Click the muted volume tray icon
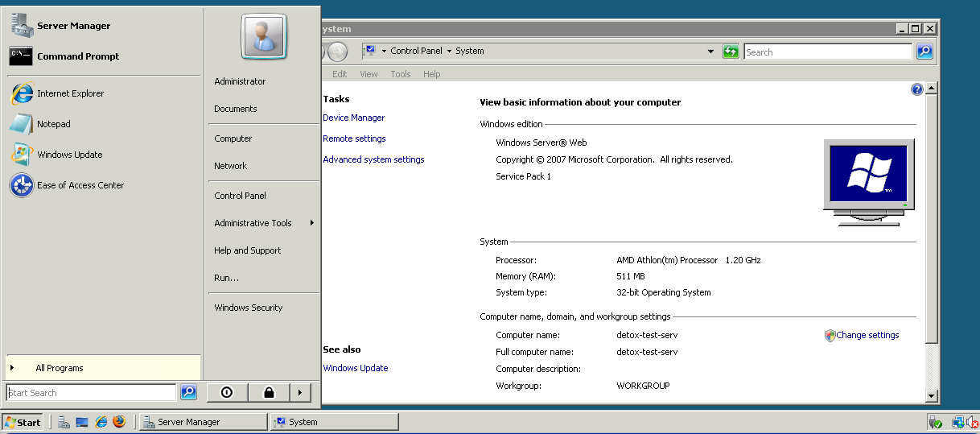Viewport: 980px width, 434px height. coord(971,422)
